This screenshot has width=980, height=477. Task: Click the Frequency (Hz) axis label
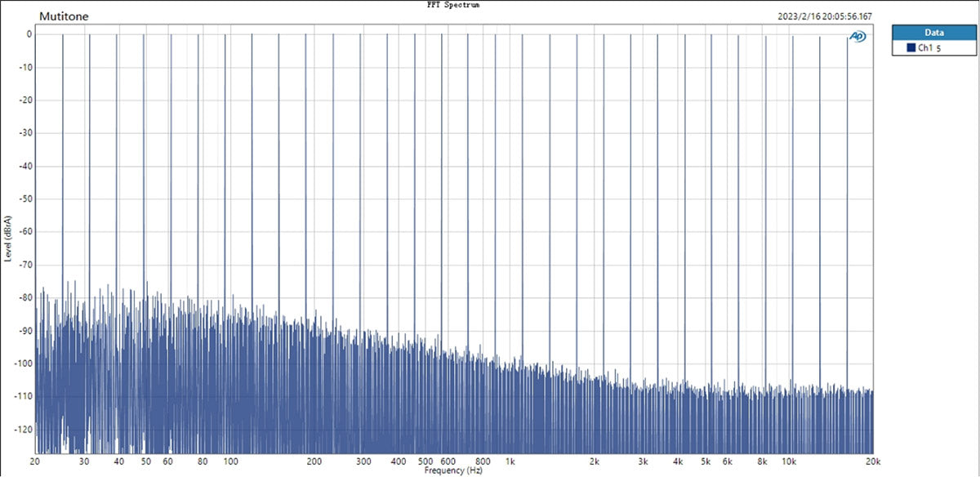[453, 471]
